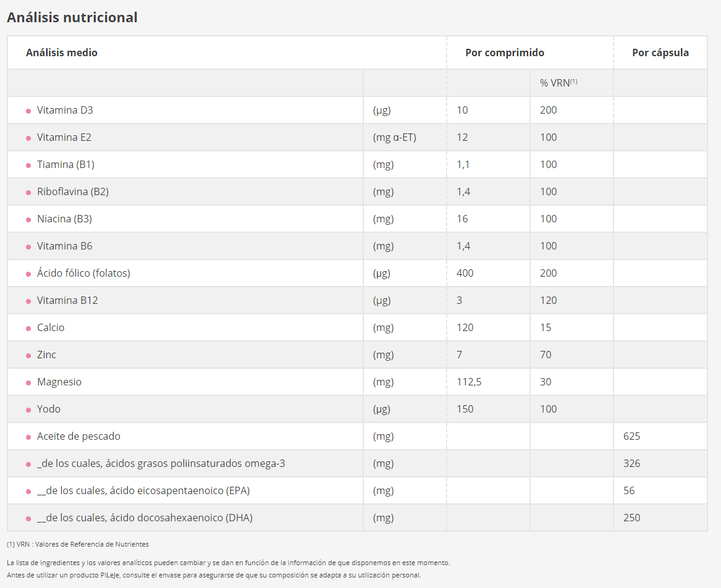Click the VRN footnote below the table
This screenshot has height=588, width=721.
point(78,544)
